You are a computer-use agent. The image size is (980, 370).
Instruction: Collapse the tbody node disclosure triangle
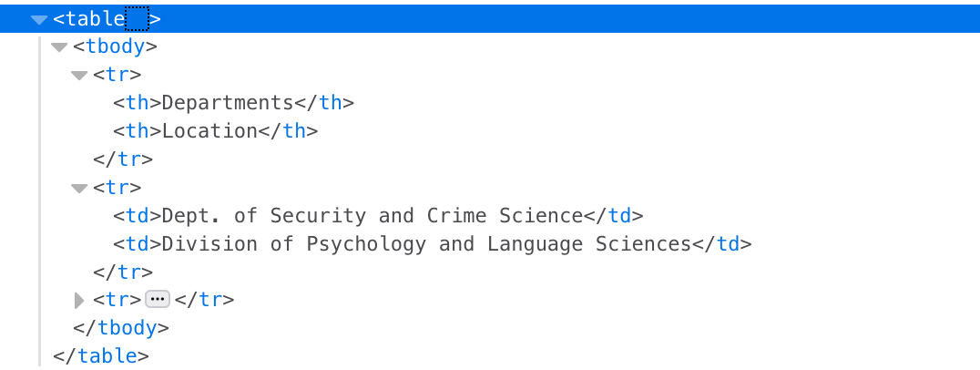point(59,47)
